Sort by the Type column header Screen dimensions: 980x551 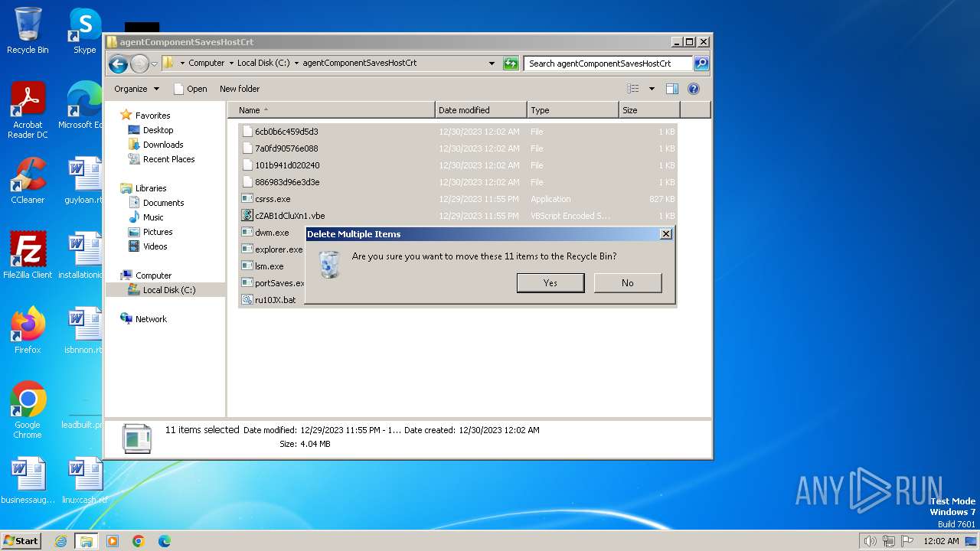(573, 110)
